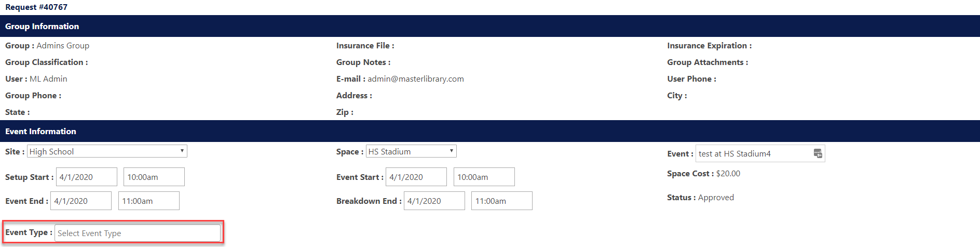Select the Event End date field
Image resolution: width=980 pixels, height=247 pixels.
pos(81,201)
